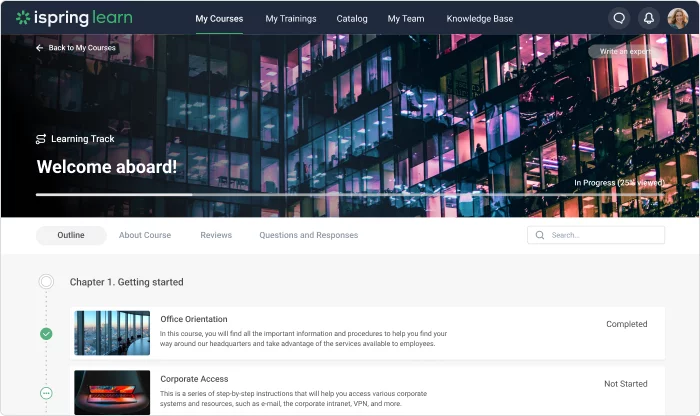Open My Trainings menu item
The width and height of the screenshot is (700, 416).
point(291,19)
